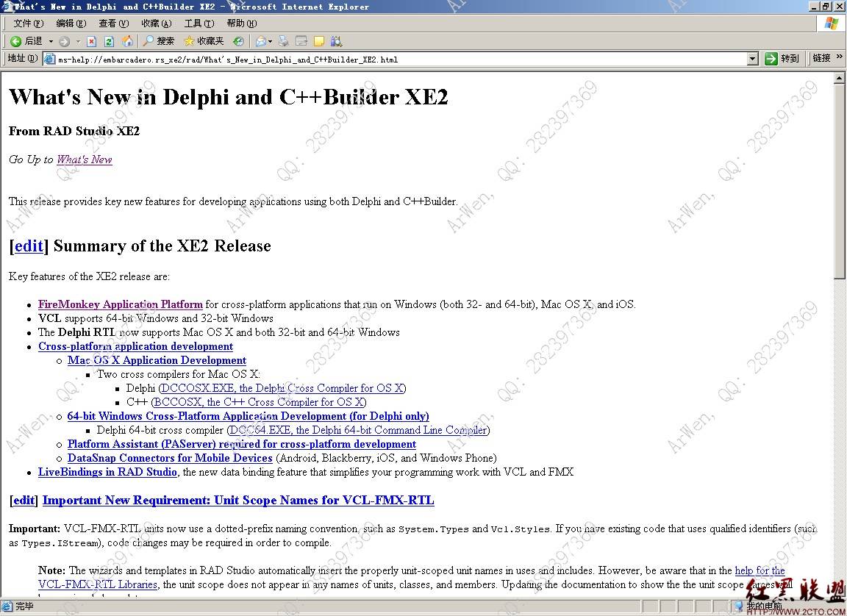Click 'Key features of the XE2 release are:'
This screenshot has height=616, width=847.
coord(89,276)
